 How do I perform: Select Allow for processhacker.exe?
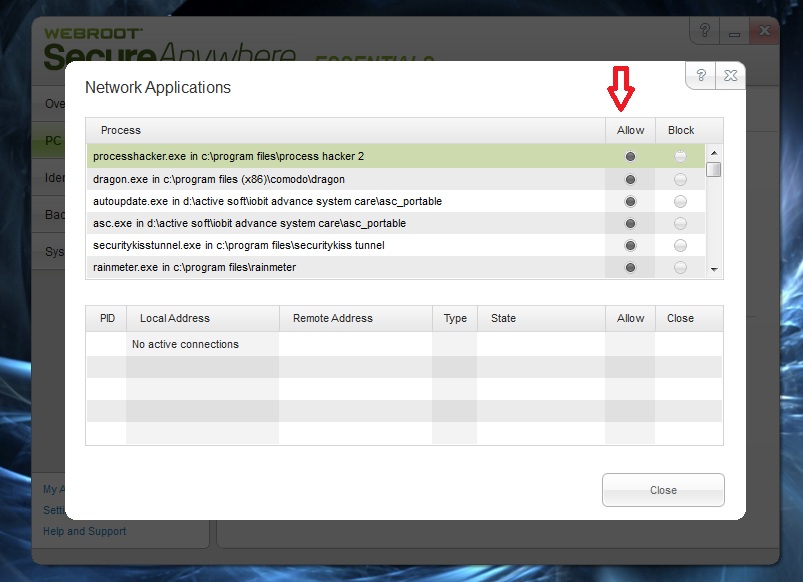(x=630, y=156)
